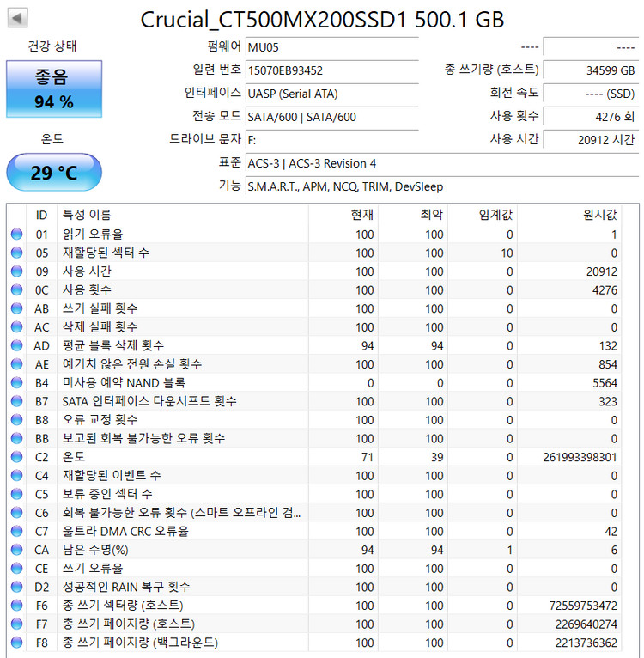Image resolution: width=644 pixels, height=658 pixels.
Task: Click the status dot for attribute B7
Action: (17, 401)
